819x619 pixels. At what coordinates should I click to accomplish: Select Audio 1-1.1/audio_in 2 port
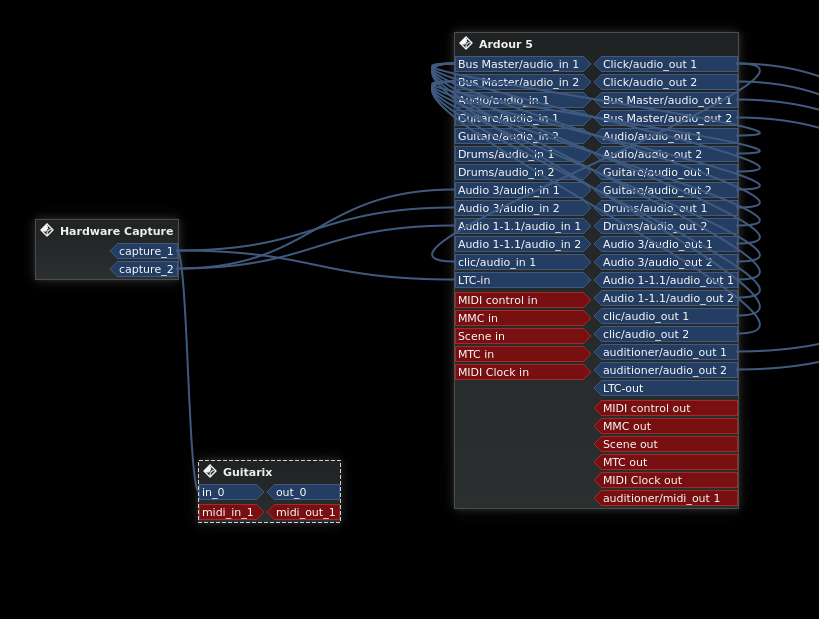click(523, 244)
